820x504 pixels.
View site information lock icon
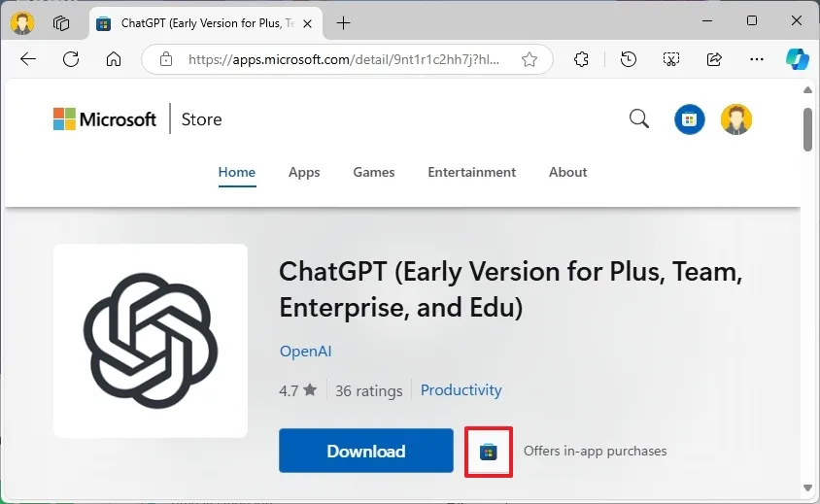tap(166, 59)
